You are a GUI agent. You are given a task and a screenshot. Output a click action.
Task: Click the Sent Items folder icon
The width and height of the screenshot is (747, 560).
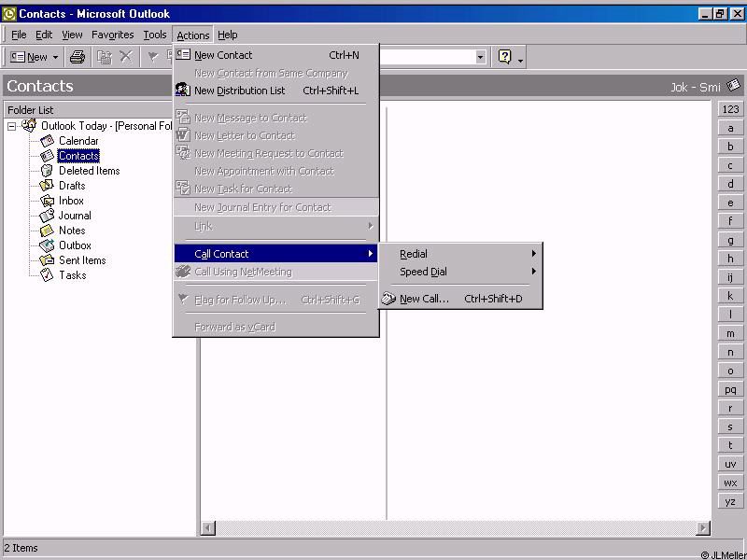[47, 260]
